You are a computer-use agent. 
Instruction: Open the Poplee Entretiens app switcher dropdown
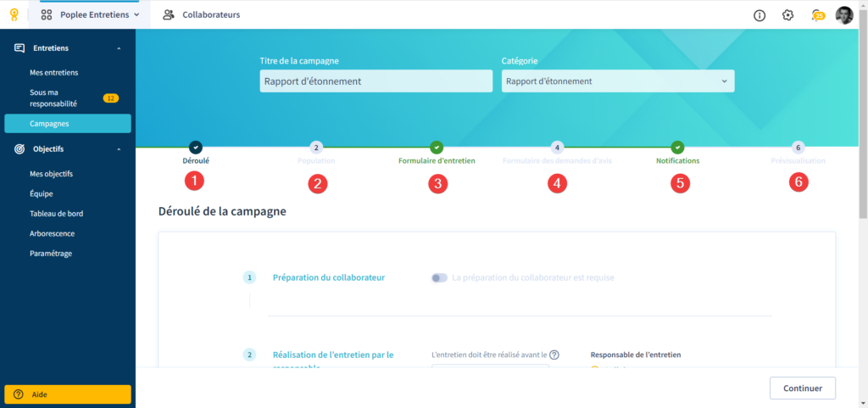(90, 15)
